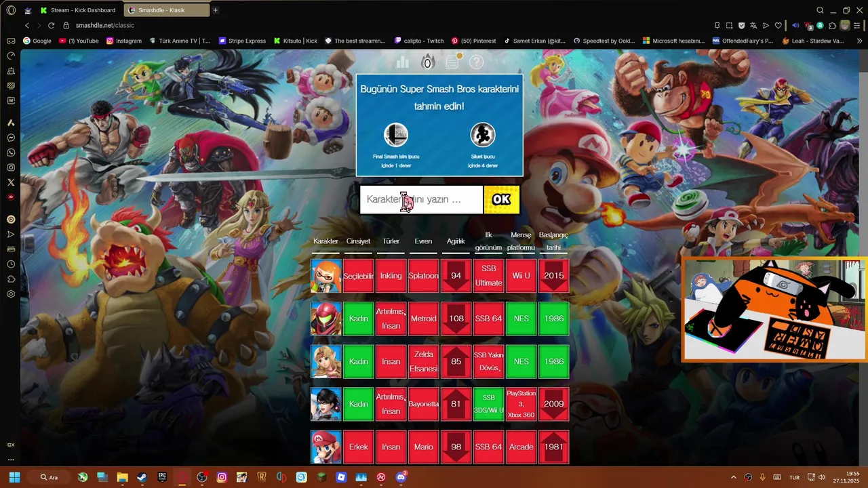868x488 pixels.
Task: Open the patch notes icon
Action: click(x=453, y=62)
